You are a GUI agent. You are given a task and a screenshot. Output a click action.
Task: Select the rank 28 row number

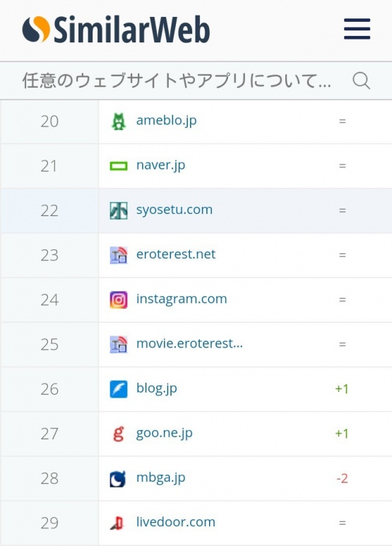point(49,478)
